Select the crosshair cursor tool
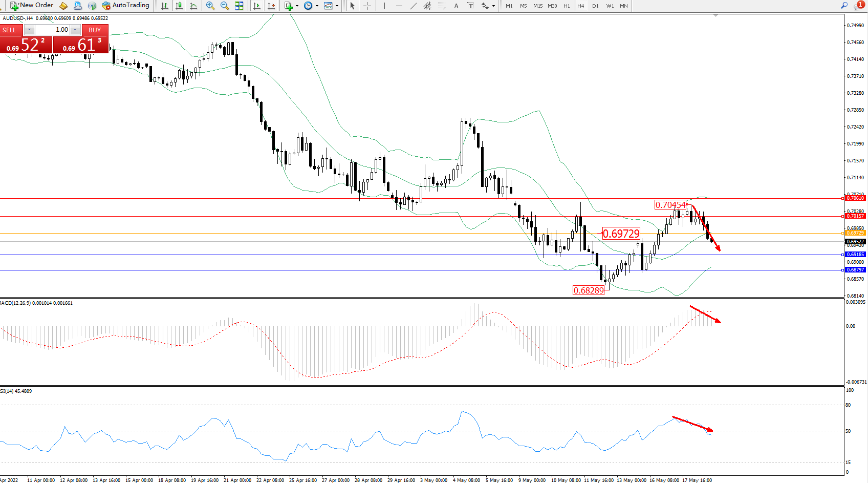Screen dimensions: 868x483 pyautogui.click(x=367, y=6)
